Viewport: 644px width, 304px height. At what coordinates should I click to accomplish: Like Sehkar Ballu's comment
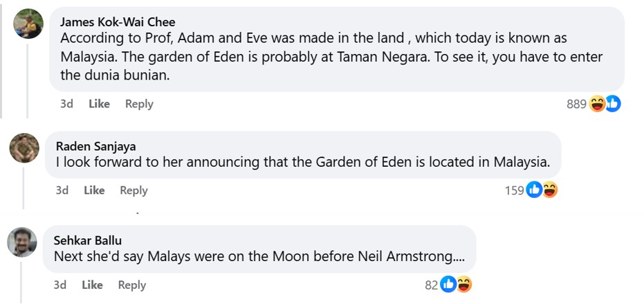(92, 285)
